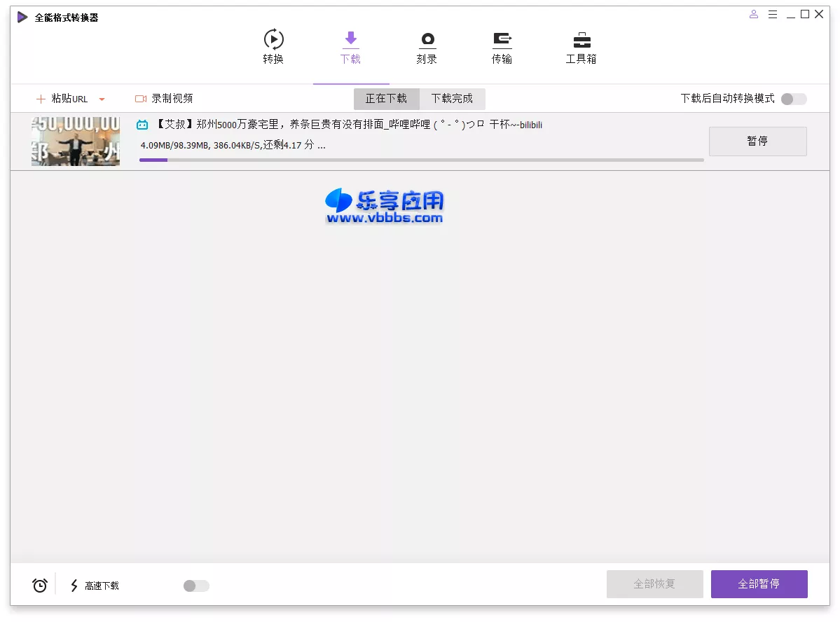Click the 录制视频 screen record icon

pos(140,99)
